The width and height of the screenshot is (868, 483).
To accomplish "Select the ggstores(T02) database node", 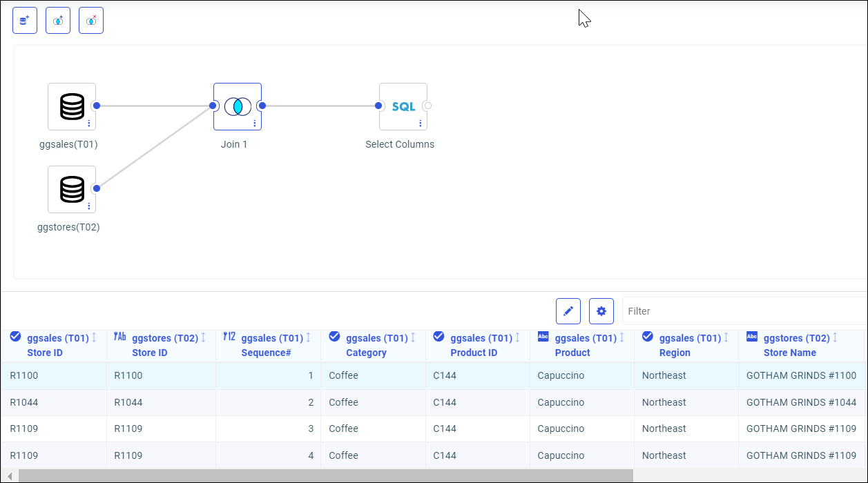I will [72, 189].
